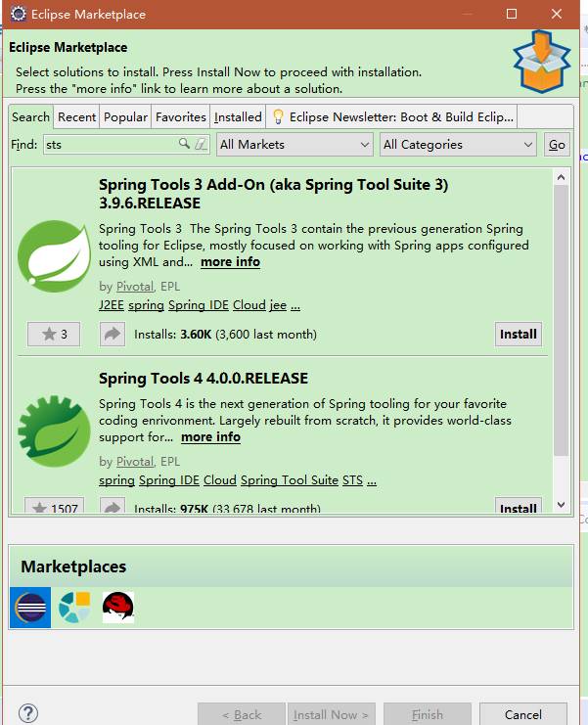Screen dimensions: 588x725
Task: Select the Red Hat marketplace icon
Action: (118, 608)
